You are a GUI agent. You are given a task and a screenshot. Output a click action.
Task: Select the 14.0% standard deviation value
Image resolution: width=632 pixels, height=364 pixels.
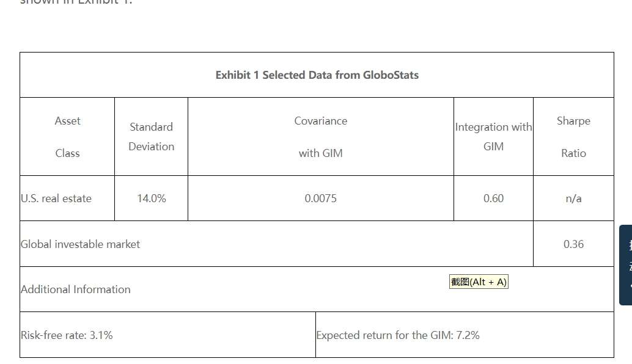tap(151, 198)
